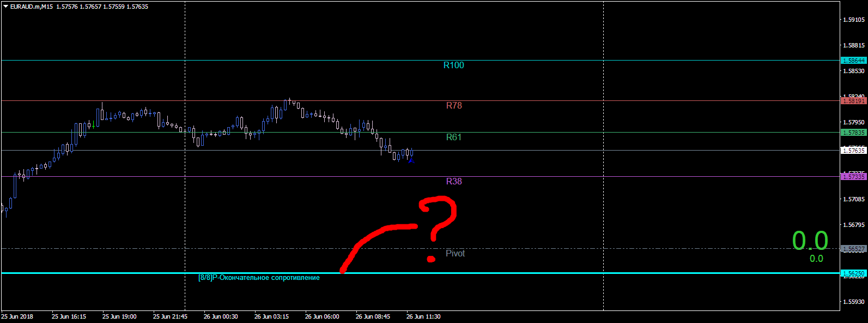Click the 26 Jun 08:45 time label
Viewport: 868px width, 323px height.
373,316
